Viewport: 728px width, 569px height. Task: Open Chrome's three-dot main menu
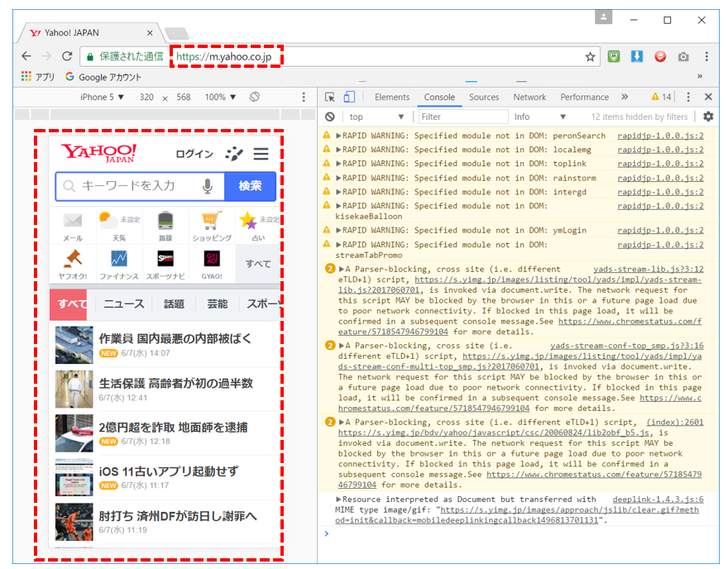coord(706,56)
